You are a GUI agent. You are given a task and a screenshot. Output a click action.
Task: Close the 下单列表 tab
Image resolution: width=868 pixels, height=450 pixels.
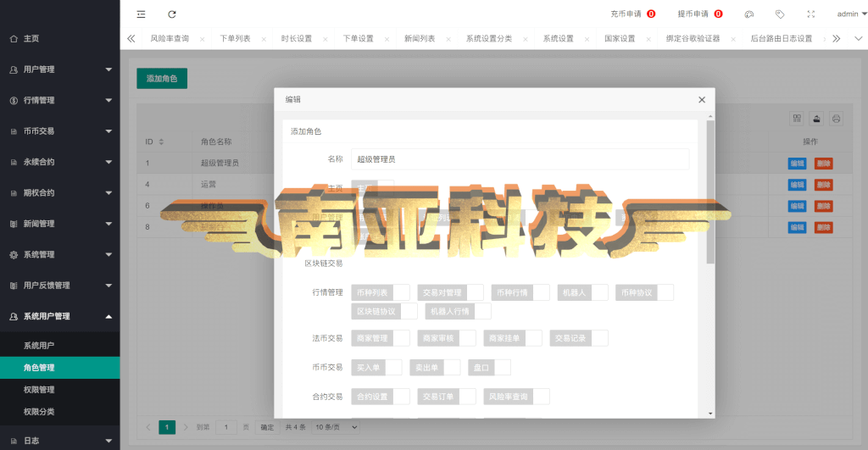[264, 39]
